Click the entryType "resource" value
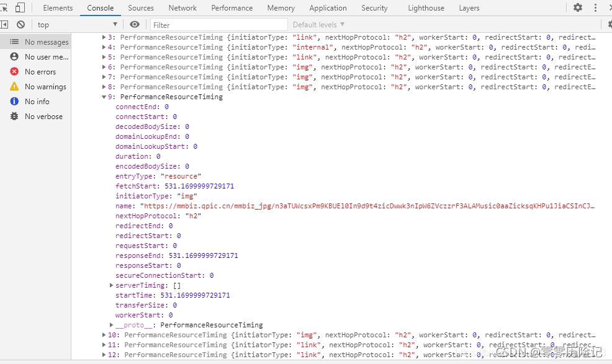The width and height of the screenshot is (612, 364). click(x=181, y=176)
